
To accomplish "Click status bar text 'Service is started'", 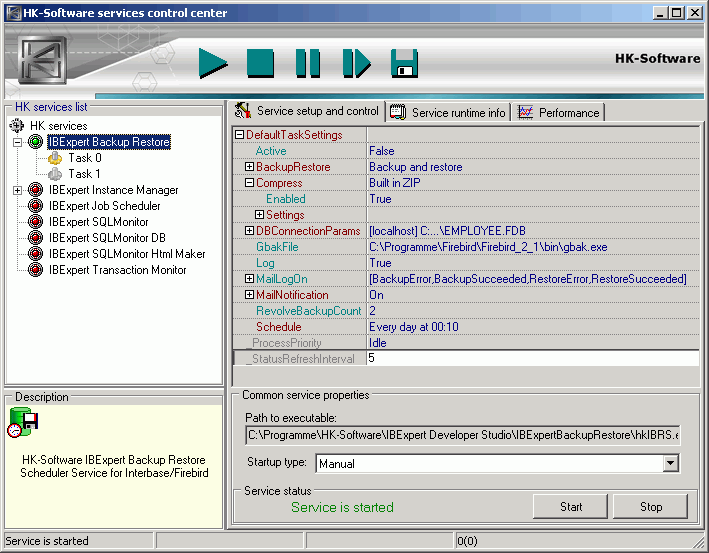I will [x=47, y=541].
